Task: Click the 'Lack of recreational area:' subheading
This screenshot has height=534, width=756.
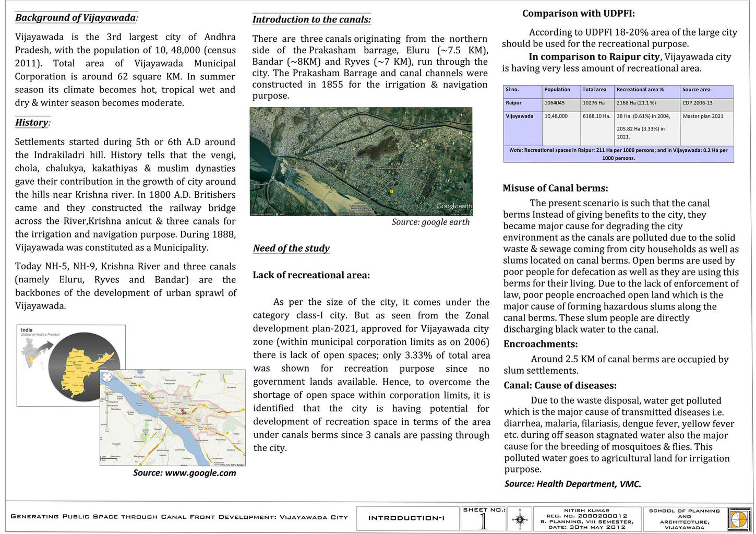Action: point(311,275)
